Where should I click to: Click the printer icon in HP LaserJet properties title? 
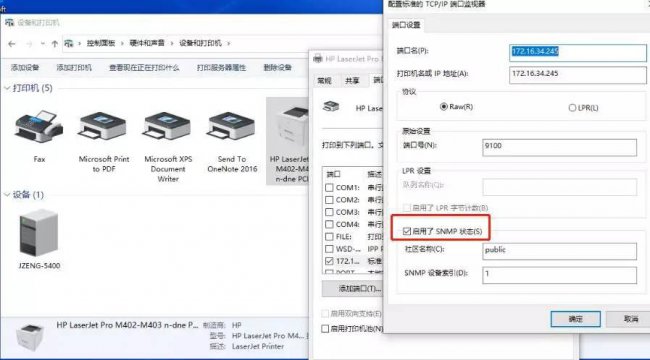click(x=318, y=58)
